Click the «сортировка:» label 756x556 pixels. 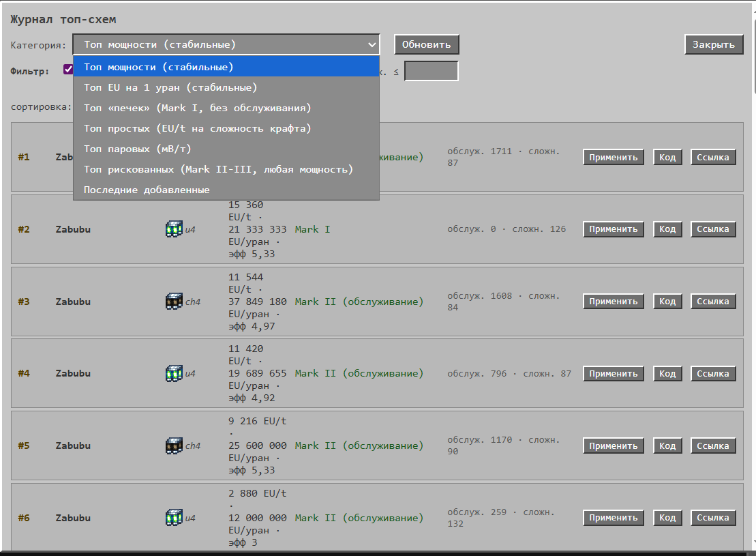click(x=41, y=106)
